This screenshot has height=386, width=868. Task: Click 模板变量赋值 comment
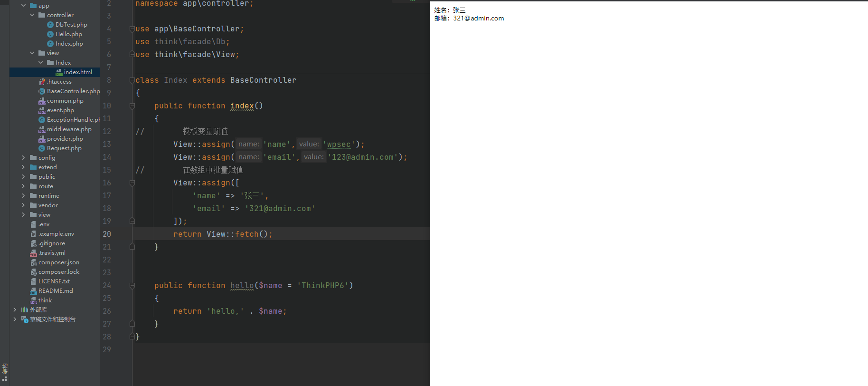tap(205, 132)
